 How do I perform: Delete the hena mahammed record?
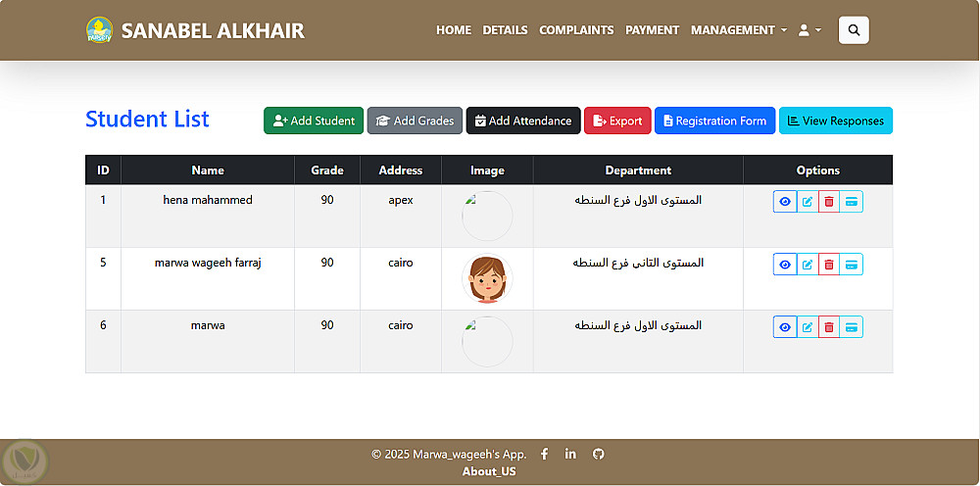829,202
